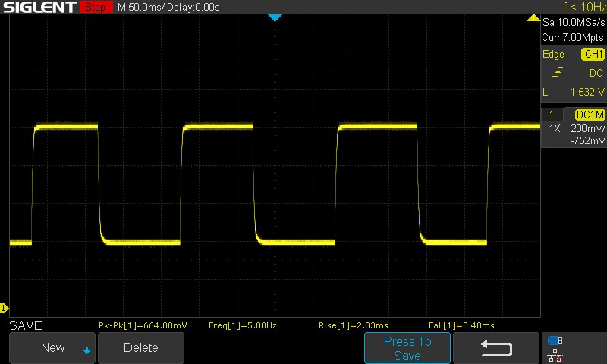Select the blue trigger position marker

[x=275, y=17]
